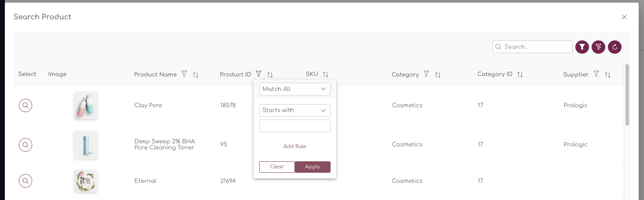Sort the Category ID column
This screenshot has width=644, height=200.
(520, 75)
